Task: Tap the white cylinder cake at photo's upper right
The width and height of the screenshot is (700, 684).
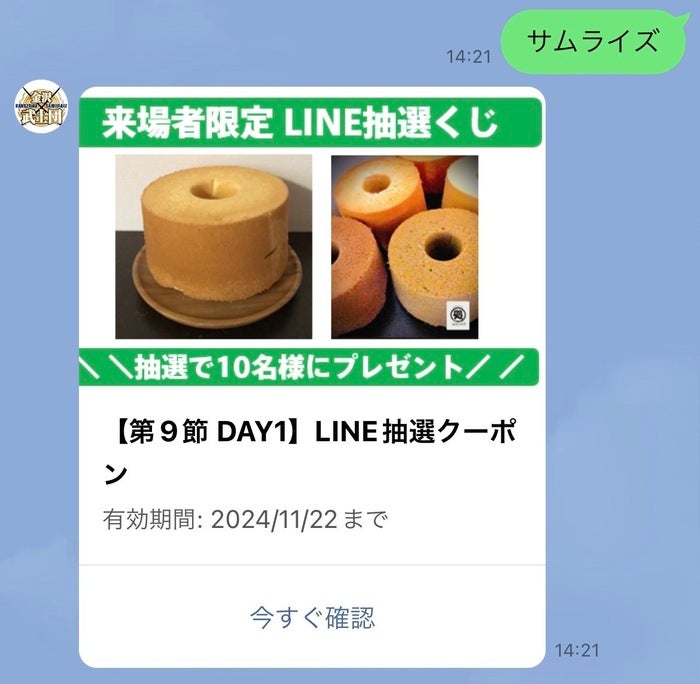Action: tap(461, 185)
